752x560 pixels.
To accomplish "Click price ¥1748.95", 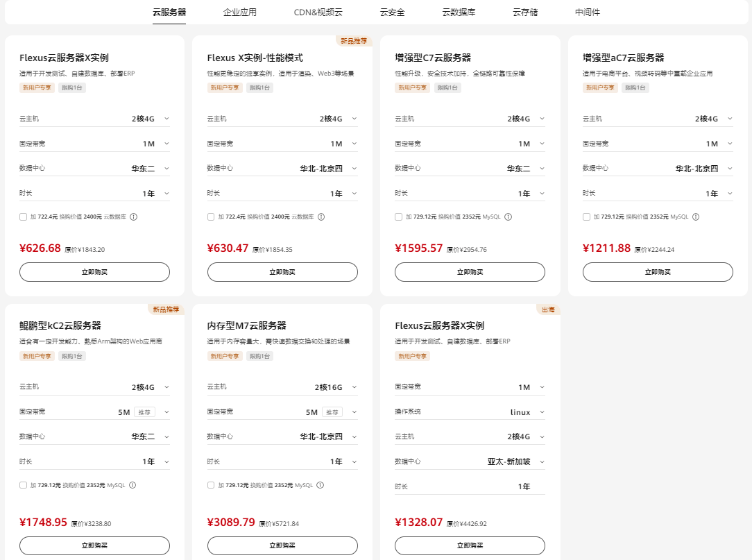I will [43, 522].
